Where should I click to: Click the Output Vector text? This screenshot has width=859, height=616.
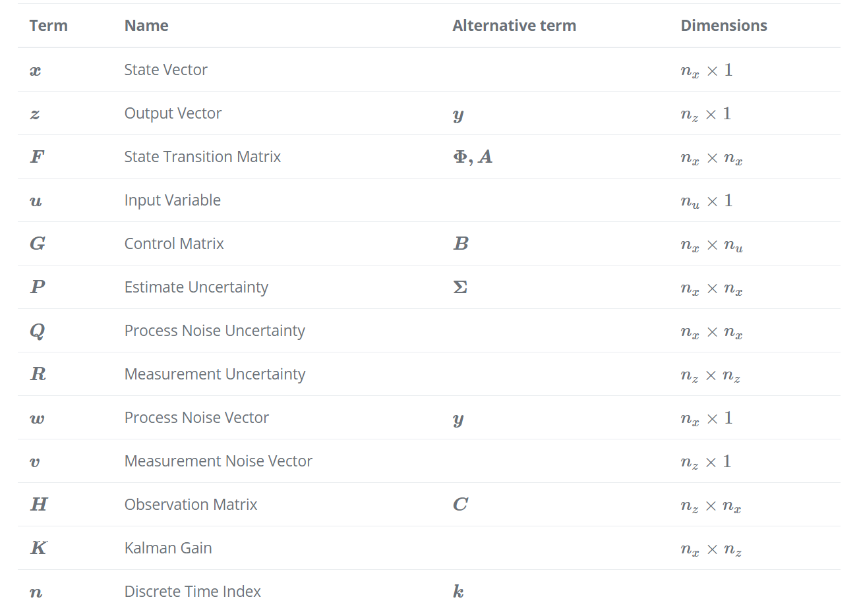point(173,113)
